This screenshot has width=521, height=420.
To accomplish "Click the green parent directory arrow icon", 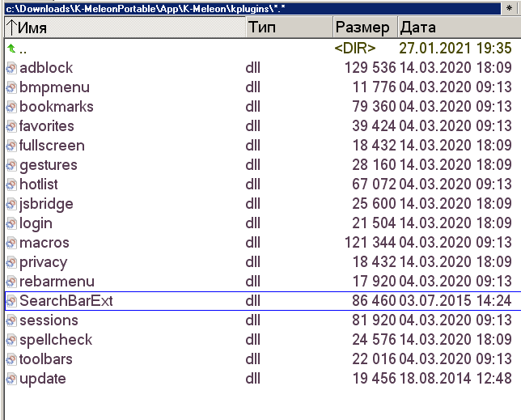I will click(11, 49).
